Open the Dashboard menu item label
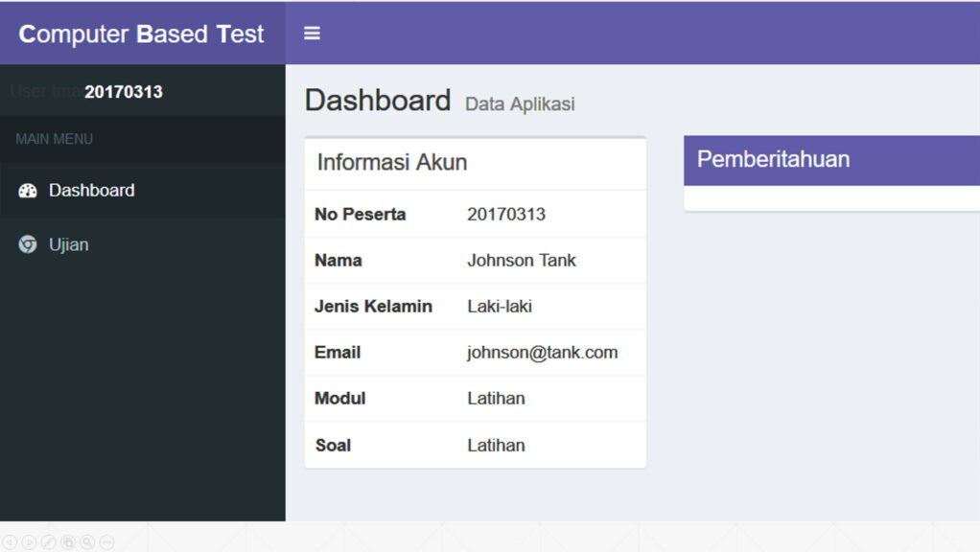 pyautogui.click(x=92, y=191)
